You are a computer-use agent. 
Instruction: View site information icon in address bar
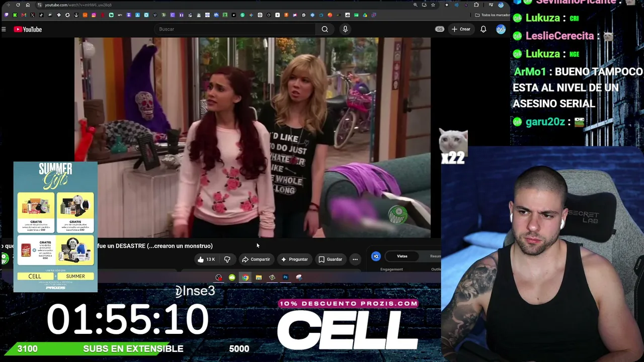pos(39,5)
